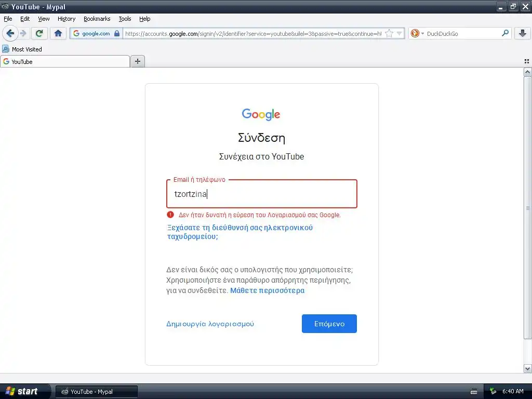Image resolution: width=532 pixels, height=399 pixels.
Task: Click the Forward navigation arrow
Action: pyautogui.click(x=23, y=33)
